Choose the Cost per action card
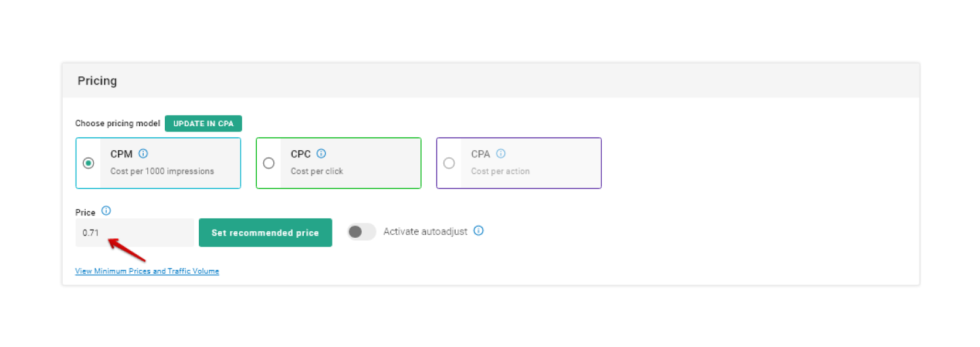Screen dimensions: 980x347 click(530, 163)
